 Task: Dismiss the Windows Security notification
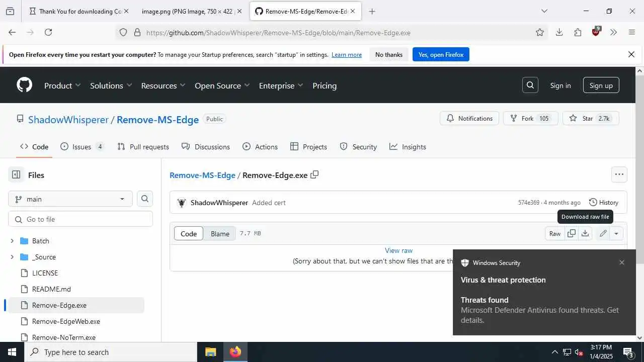point(622,262)
